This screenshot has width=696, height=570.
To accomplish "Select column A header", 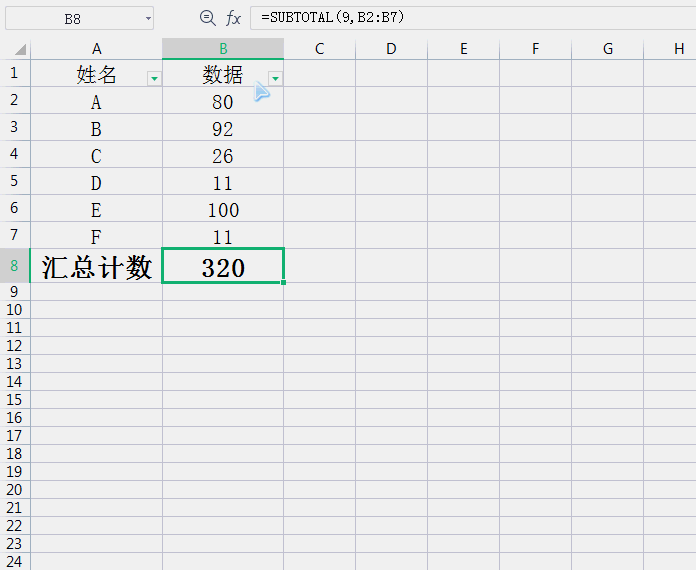I will (96, 49).
